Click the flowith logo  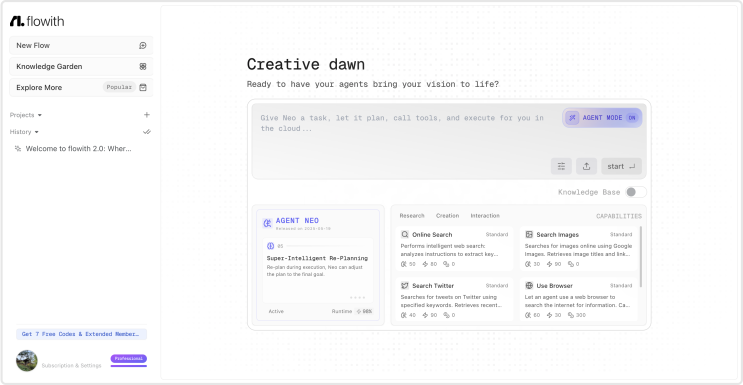(x=37, y=21)
